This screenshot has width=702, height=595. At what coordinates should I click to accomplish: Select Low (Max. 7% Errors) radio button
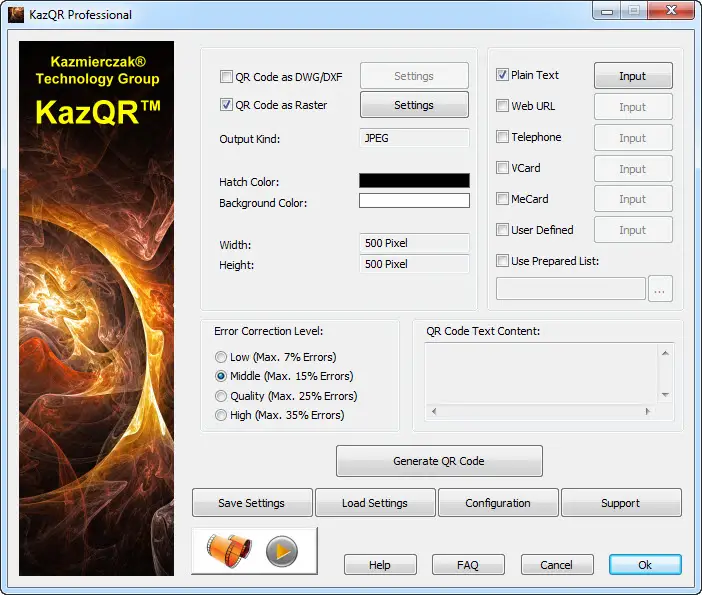click(221, 357)
